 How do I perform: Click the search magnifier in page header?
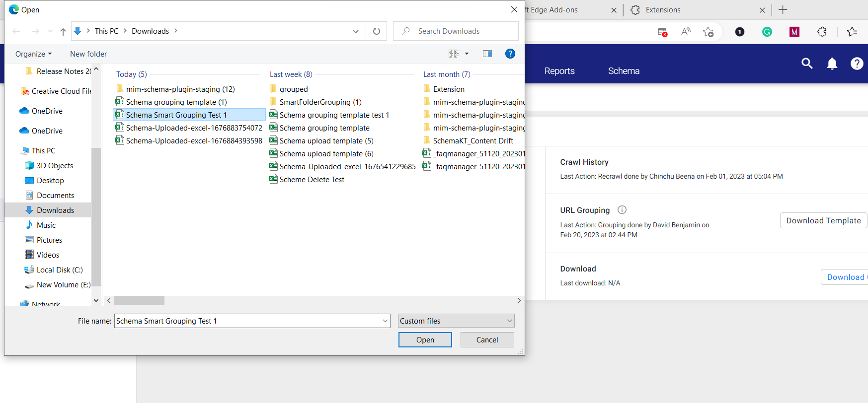pyautogui.click(x=807, y=64)
